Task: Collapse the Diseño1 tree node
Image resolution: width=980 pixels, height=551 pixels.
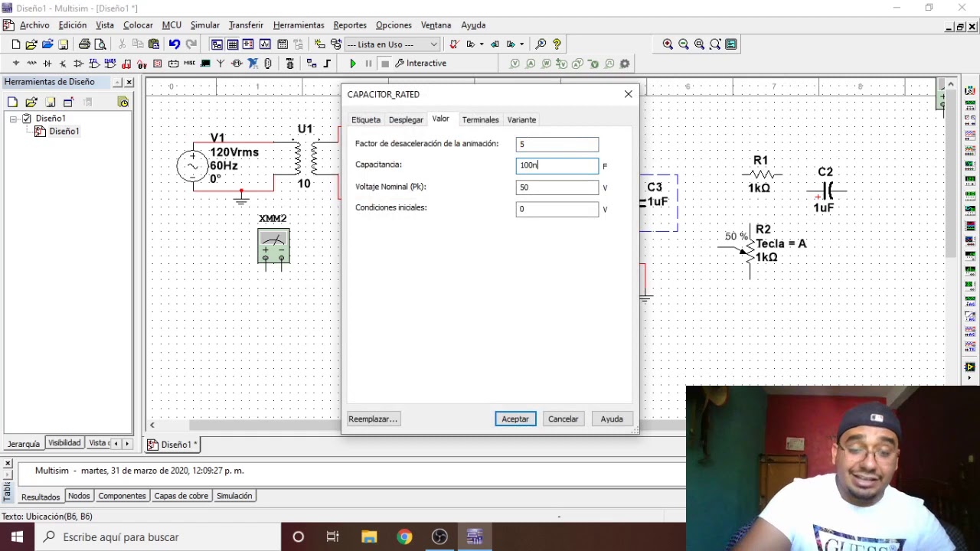Action: [x=13, y=119]
